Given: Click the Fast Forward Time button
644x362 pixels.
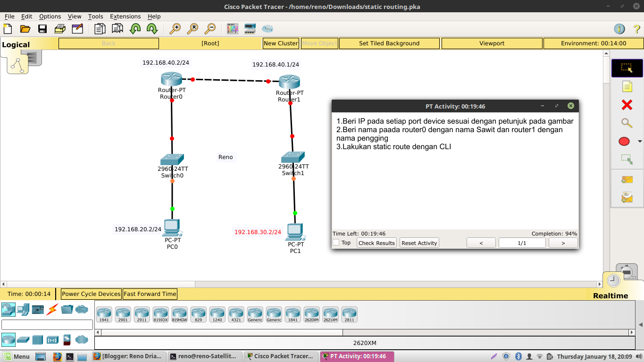Looking at the screenshot, I should (x=150, y=294).
